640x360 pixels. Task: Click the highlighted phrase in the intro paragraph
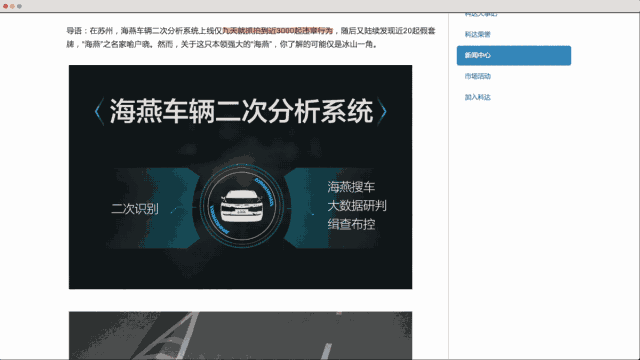(x=278, y=31)
